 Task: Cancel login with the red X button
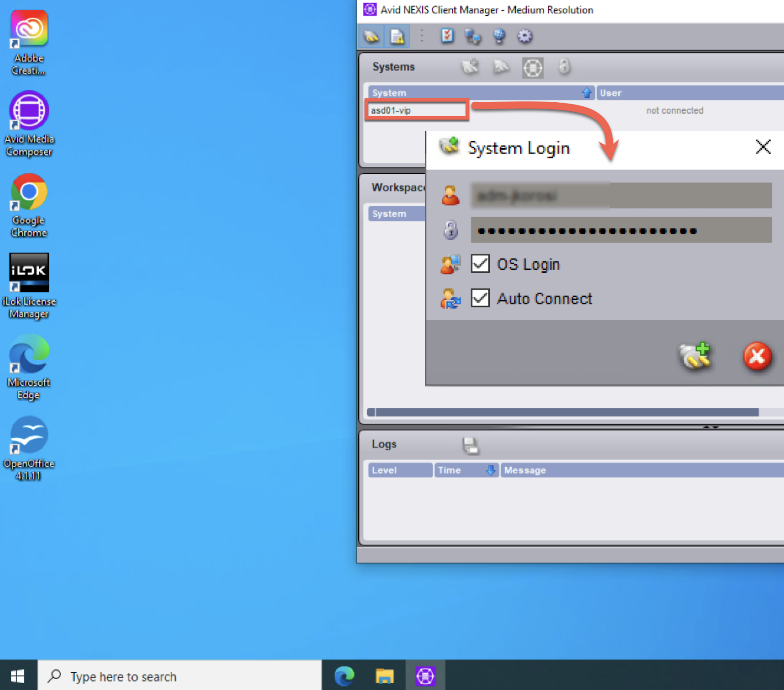click(x=757, y=356)
